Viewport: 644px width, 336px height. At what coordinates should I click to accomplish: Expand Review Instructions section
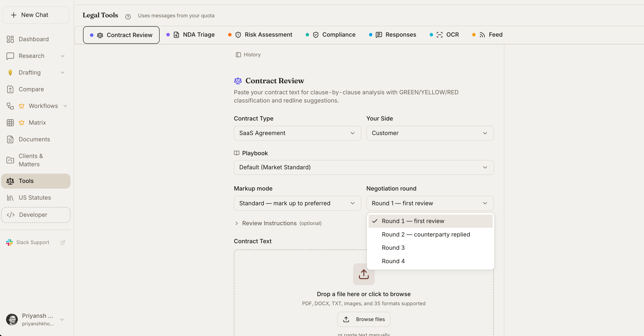pyautogui.click(x=278, y=223)
